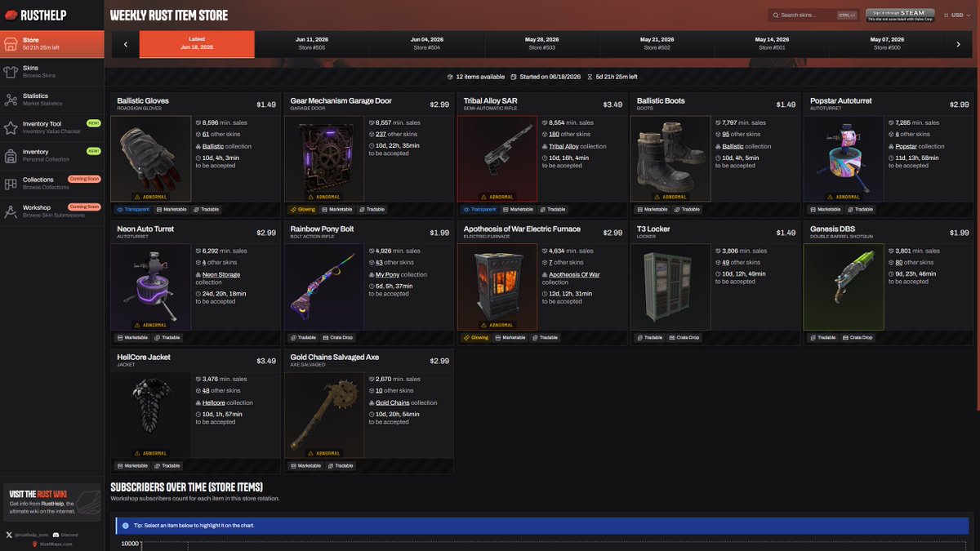The width and height of the screenshot is (980, 551).
Task: Focus the Search skins input field
Action: tap(813, 15)
